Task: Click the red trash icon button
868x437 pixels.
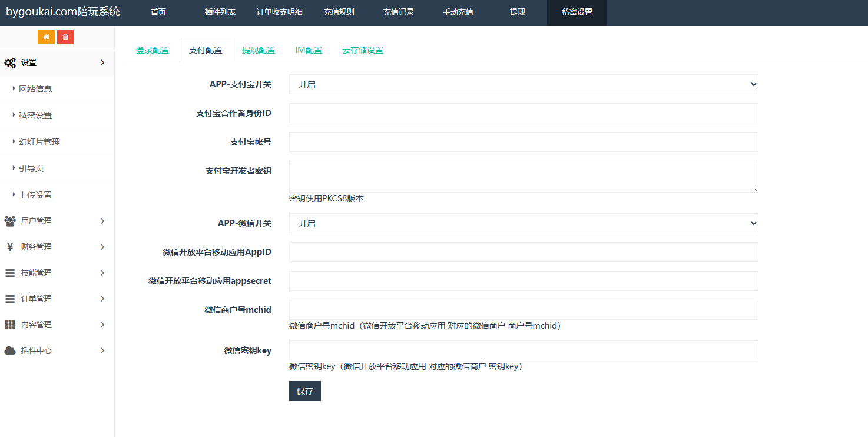Action: click(65, 37)
